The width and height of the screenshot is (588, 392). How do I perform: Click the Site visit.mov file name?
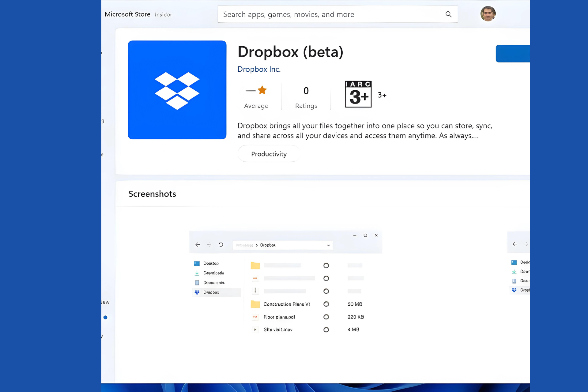278,330
